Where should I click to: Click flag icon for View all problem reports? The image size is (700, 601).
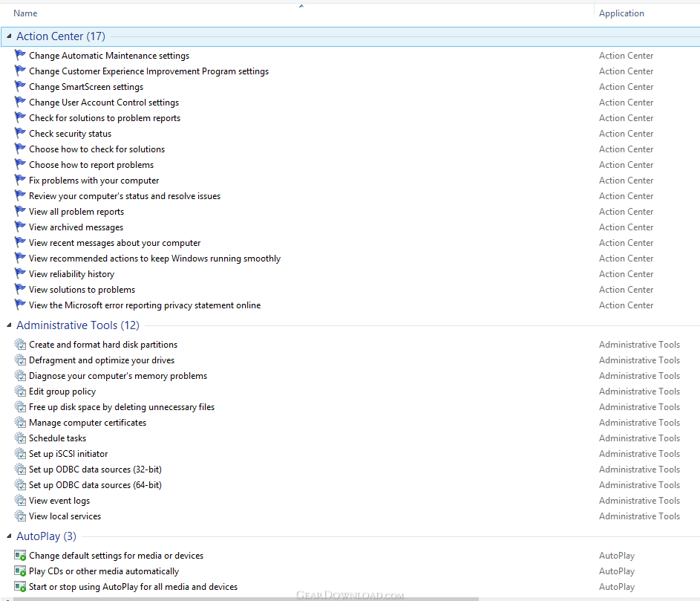click(20, 212)
